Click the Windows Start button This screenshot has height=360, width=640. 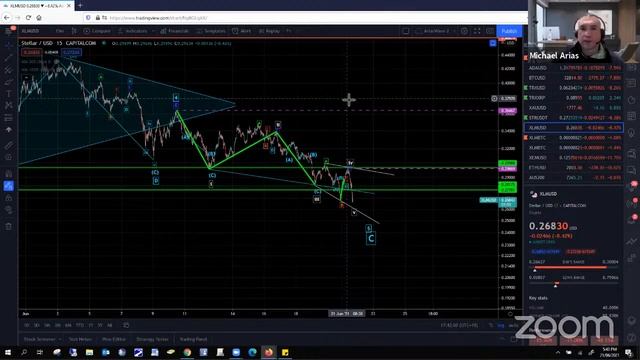[x=8, y=352]
